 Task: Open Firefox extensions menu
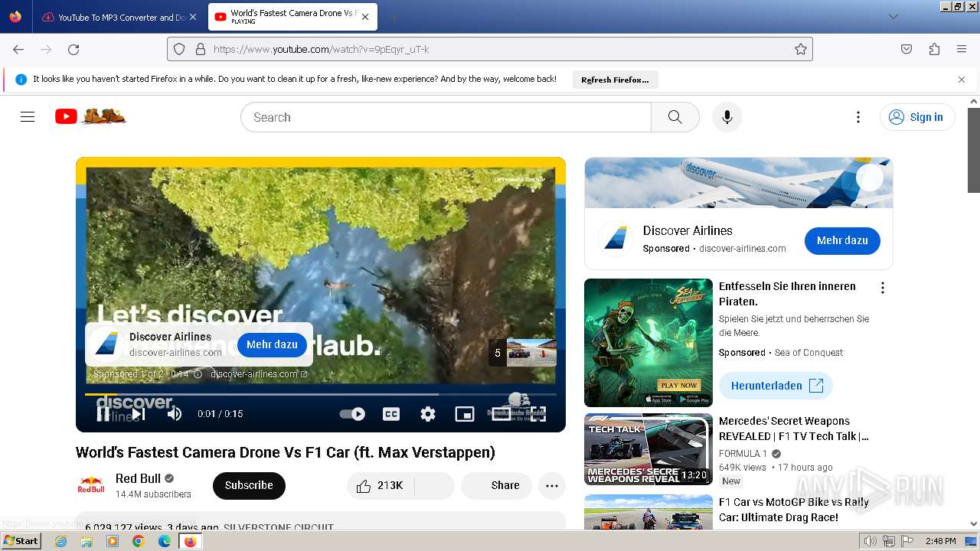point(934,49)
